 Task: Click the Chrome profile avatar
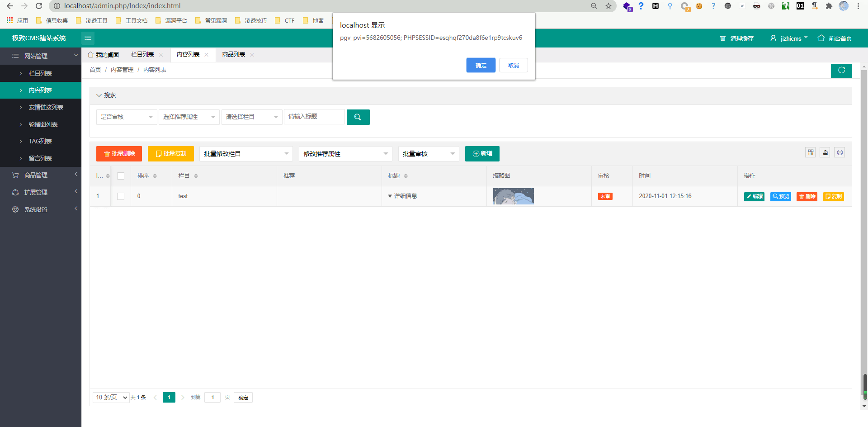click(844, 6)
